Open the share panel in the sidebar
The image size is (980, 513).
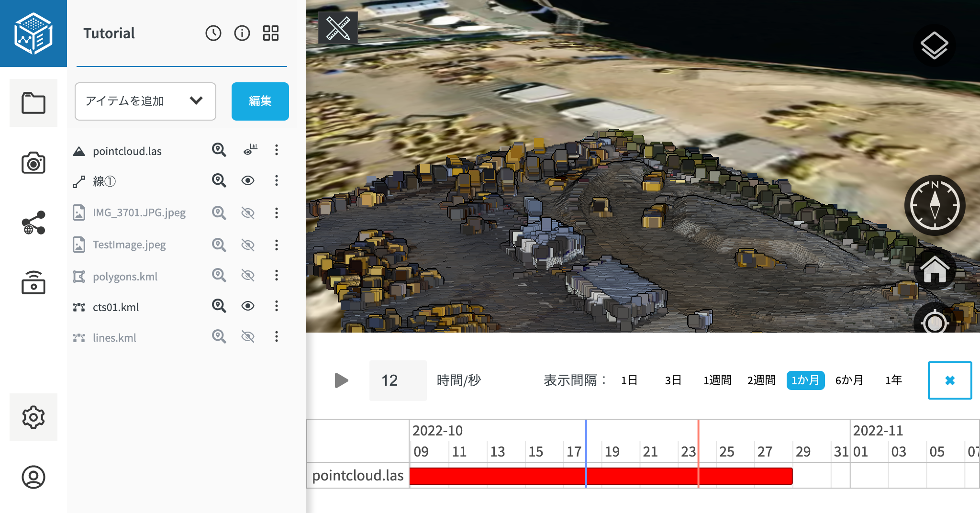(33, 223)
